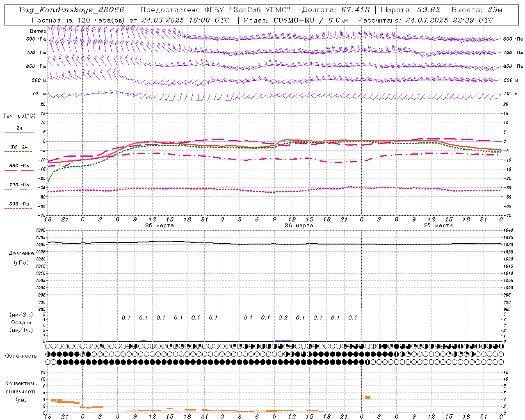Click the Конвективн. convective cloud label
525x420 pixels.
click(x=21, y=383)
